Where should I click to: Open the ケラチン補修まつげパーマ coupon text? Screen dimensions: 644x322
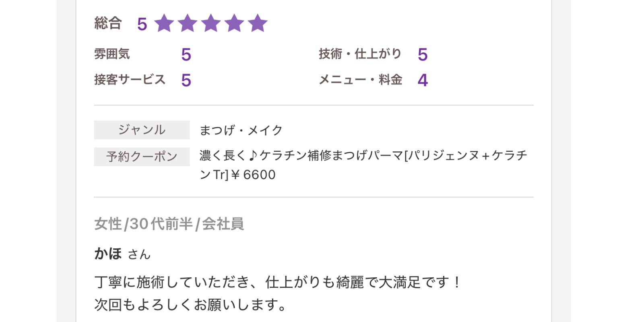[363, 165]
